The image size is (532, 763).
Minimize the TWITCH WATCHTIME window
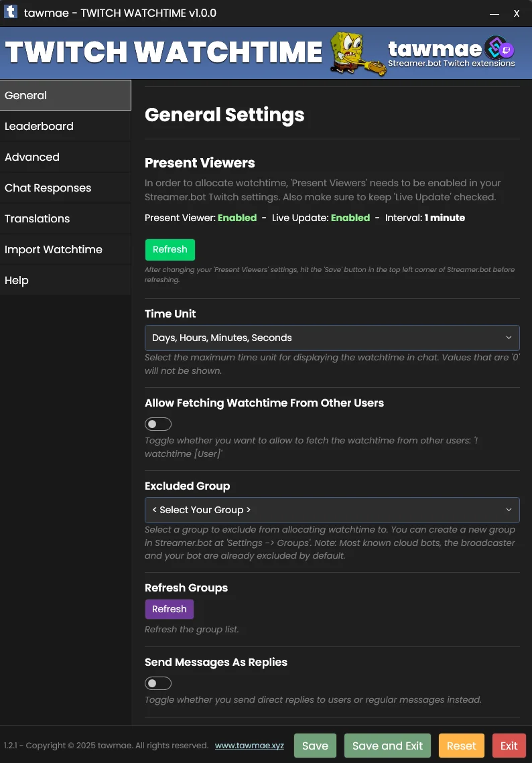point(494,13)
